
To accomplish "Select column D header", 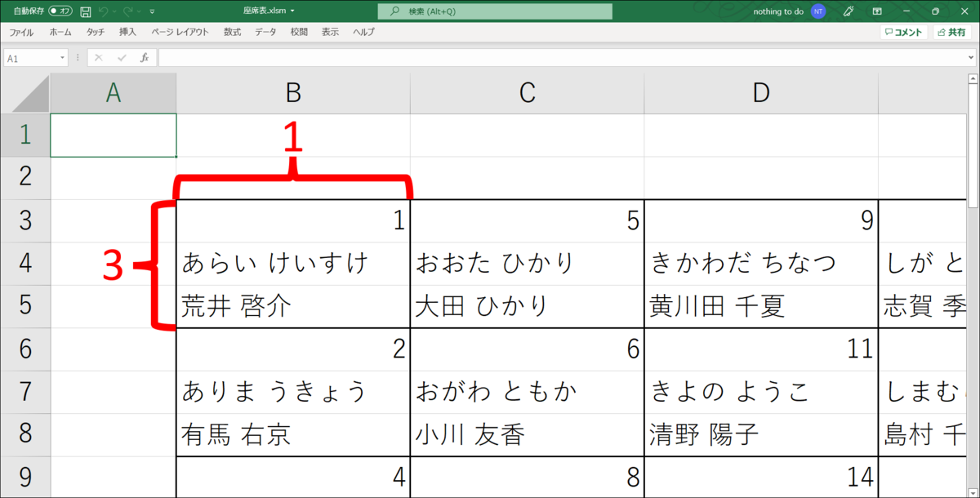I will point(761,93).
